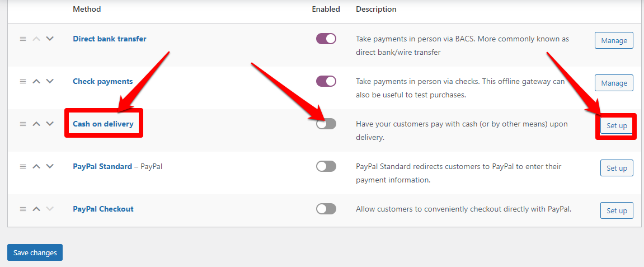
Task: Click drag handle for Direct bank transfer row
Action: [23, 39]
